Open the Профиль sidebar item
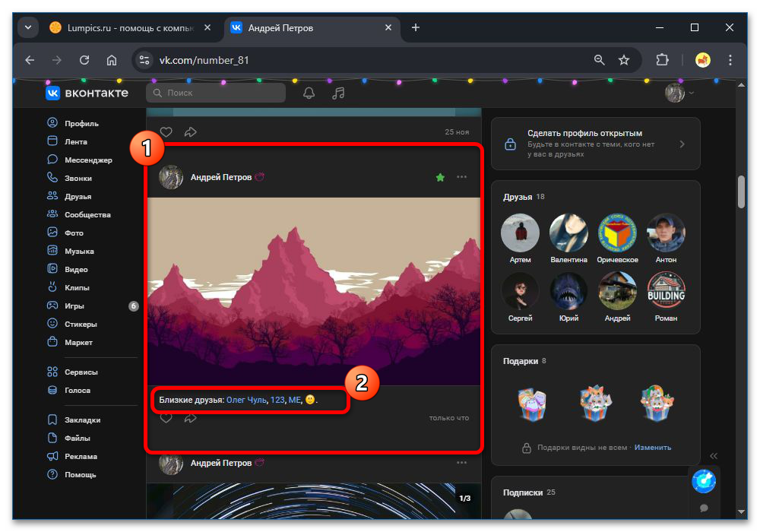 tap(73, 123)
